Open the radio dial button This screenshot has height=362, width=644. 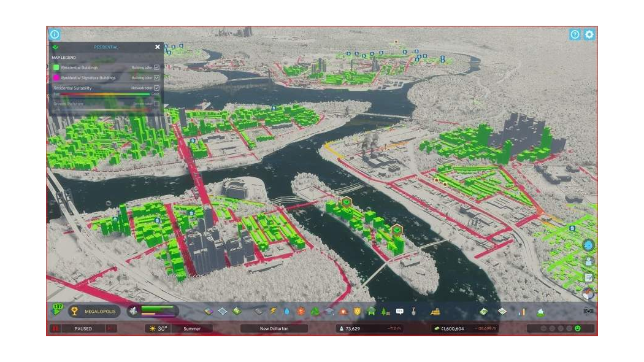[x=589, y=293]
